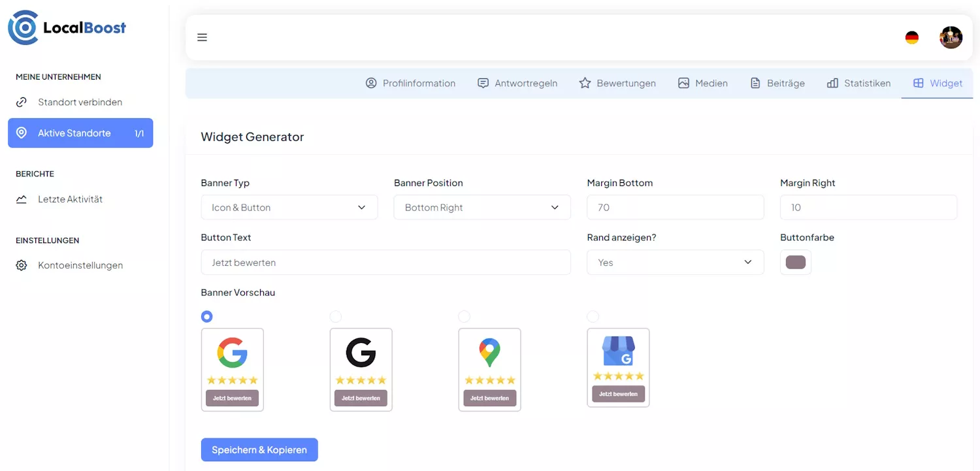Open the Buttonfarbe color picker
The image size is (980, 471).
pos(796,262)
